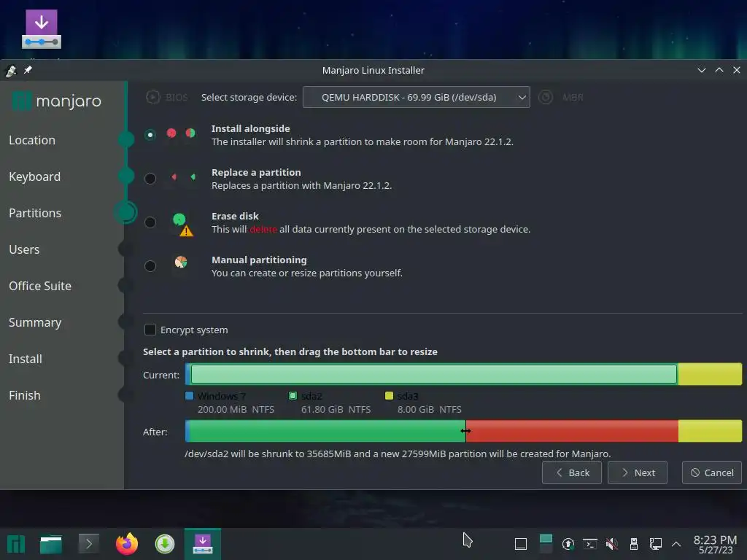
Task: Click the Erase disk warning icon
Action: tap(186, 231)
